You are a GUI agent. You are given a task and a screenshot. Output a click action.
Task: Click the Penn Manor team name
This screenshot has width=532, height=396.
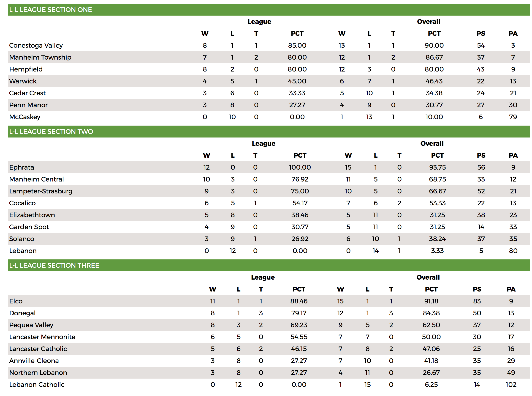click(28, 105)
